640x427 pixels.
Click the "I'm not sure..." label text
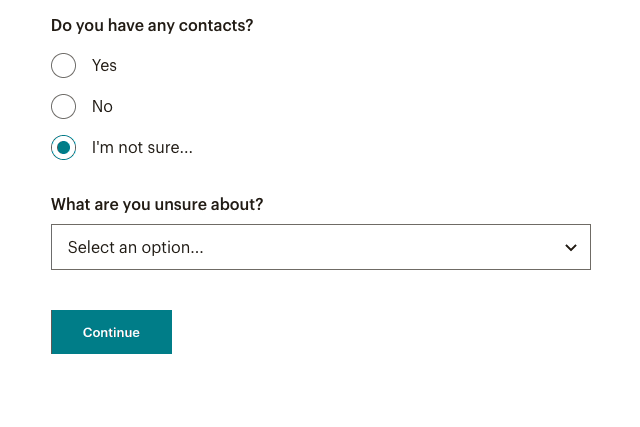(x=142, y=148)
